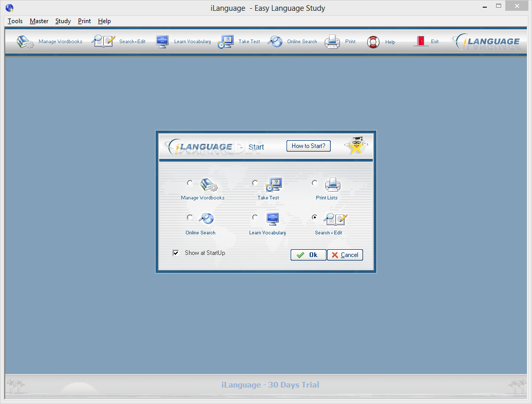Click the star mascot icon in dialog
Viewport: 532px width, 404px height.
tap(356, 145)
